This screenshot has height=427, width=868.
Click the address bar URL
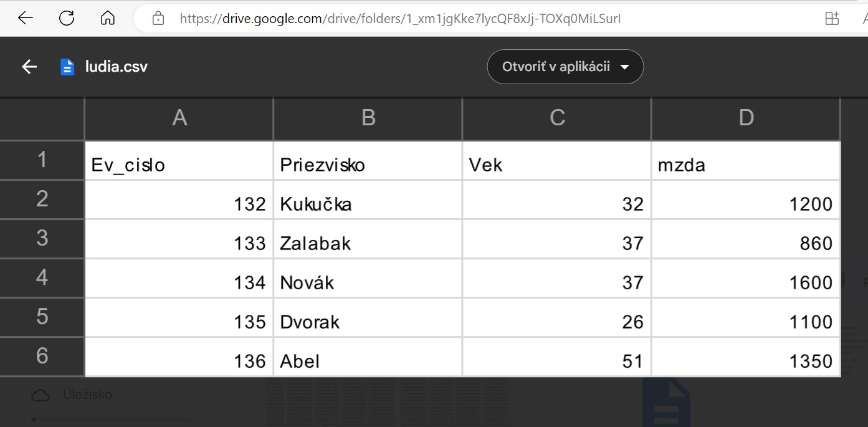[x=400, y=19]
